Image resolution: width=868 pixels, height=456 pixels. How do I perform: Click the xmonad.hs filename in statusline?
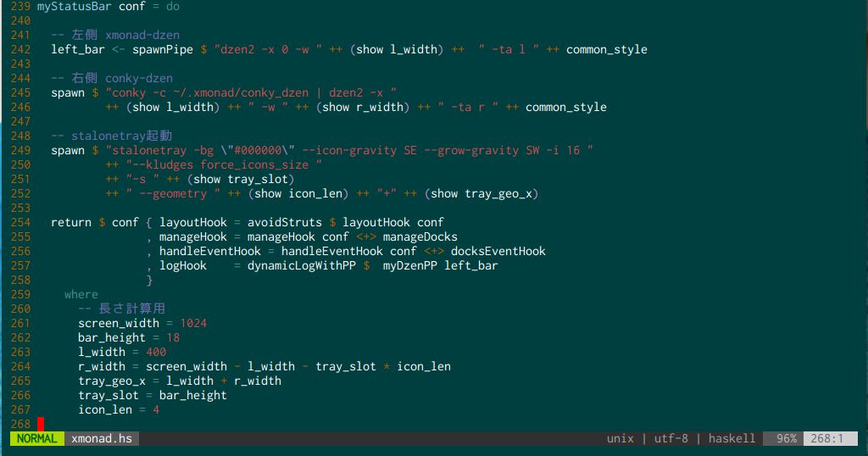point(102,439)
